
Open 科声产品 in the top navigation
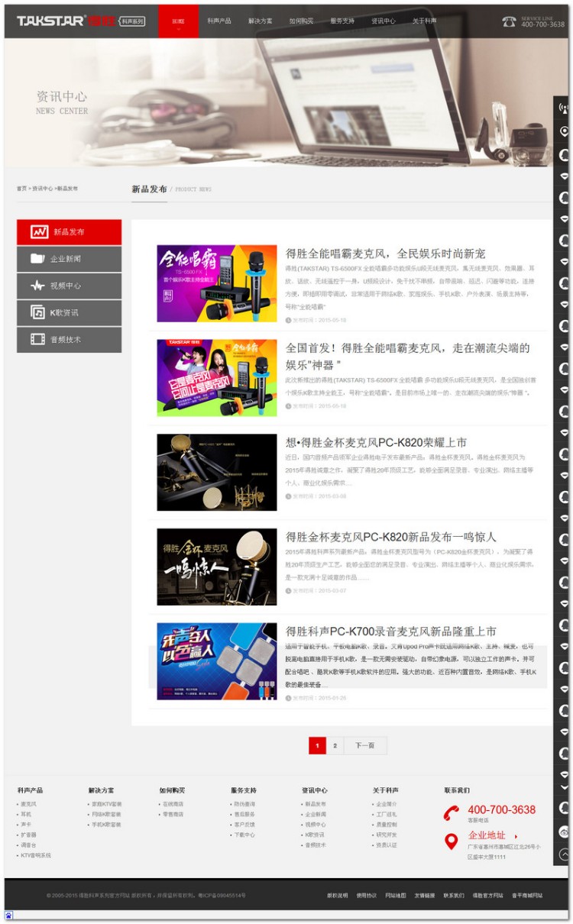219,21
